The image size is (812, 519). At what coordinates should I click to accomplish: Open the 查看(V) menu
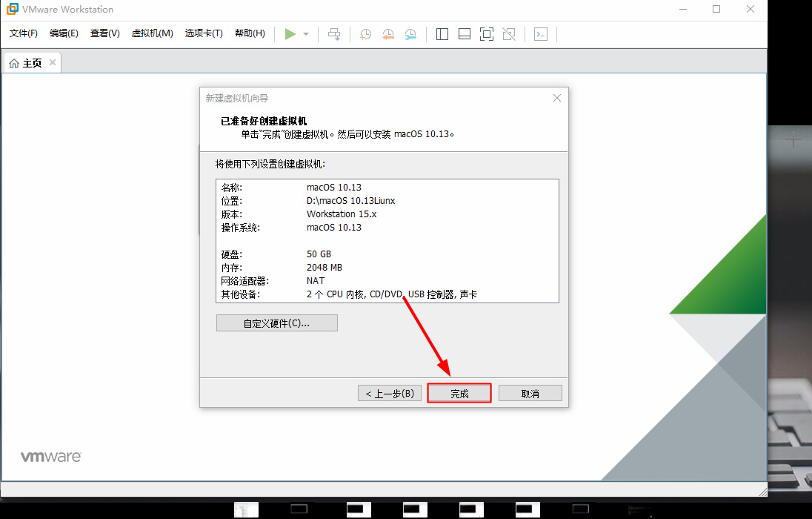(x=104, y=33)
